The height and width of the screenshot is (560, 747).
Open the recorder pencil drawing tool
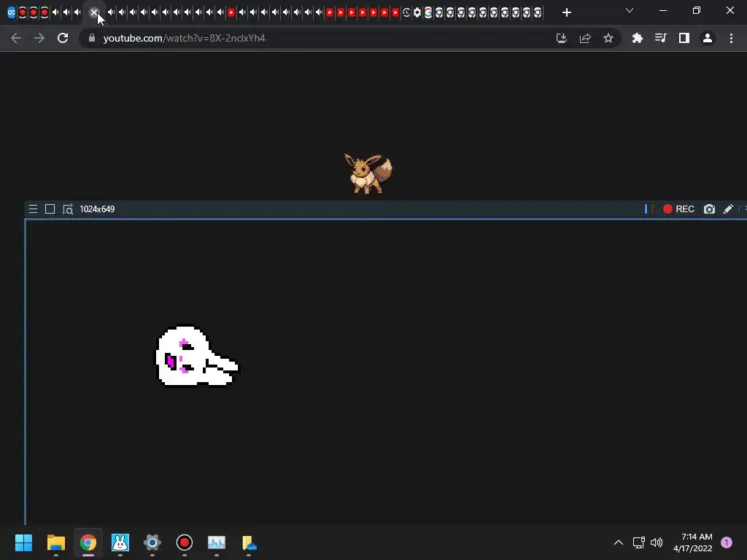point(729,209)
